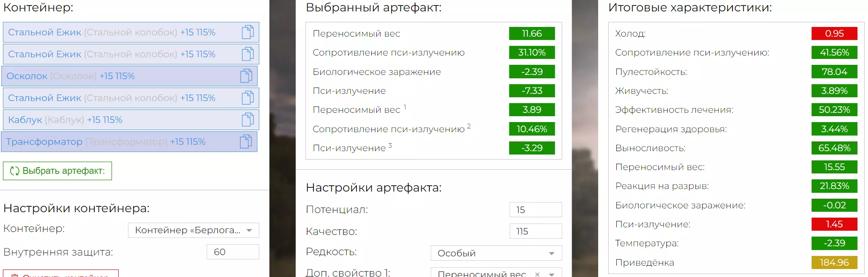Viewport: 868px width, 277px height.
Task: Click the Пулестойкость value 78.04
Action: pyautogui.click(x=834, y=72)
